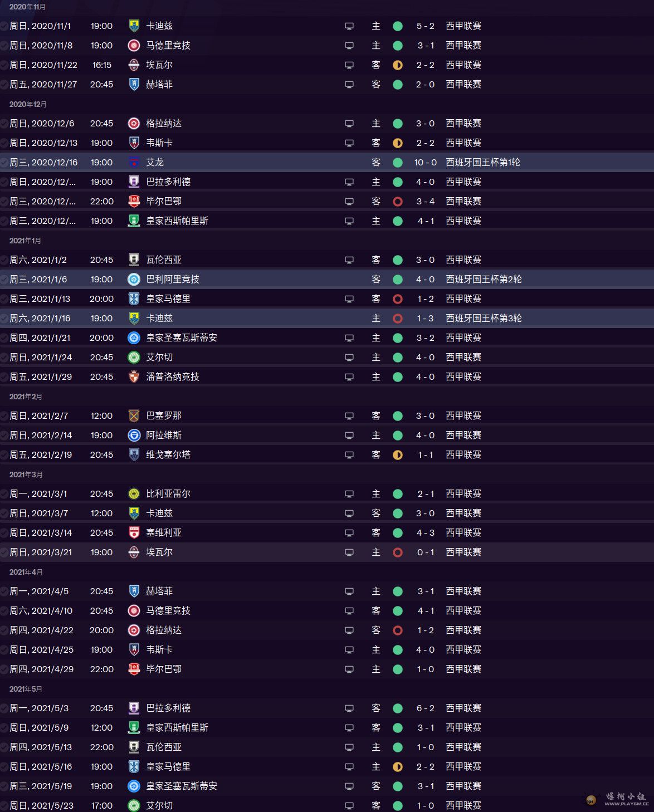Click the TV broadcast icon on 塞维利亚 row
Image resolution: width=654 pixels, height=812 pixels.
(x=349, y=533)
